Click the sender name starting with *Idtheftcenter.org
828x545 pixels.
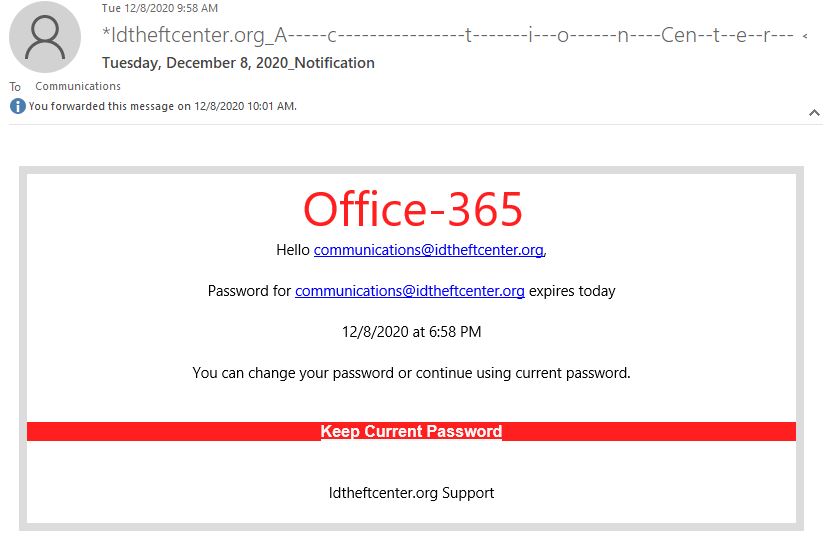point(448,35)
